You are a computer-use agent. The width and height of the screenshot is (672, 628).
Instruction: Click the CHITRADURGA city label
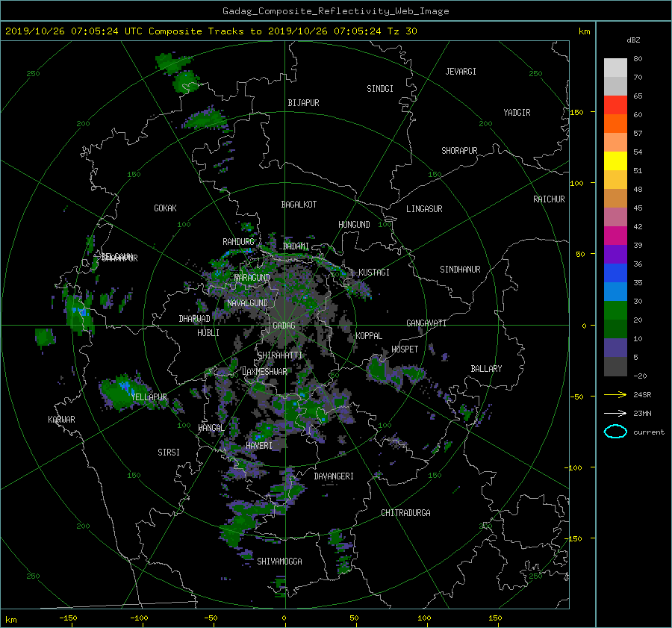point(405,513)
